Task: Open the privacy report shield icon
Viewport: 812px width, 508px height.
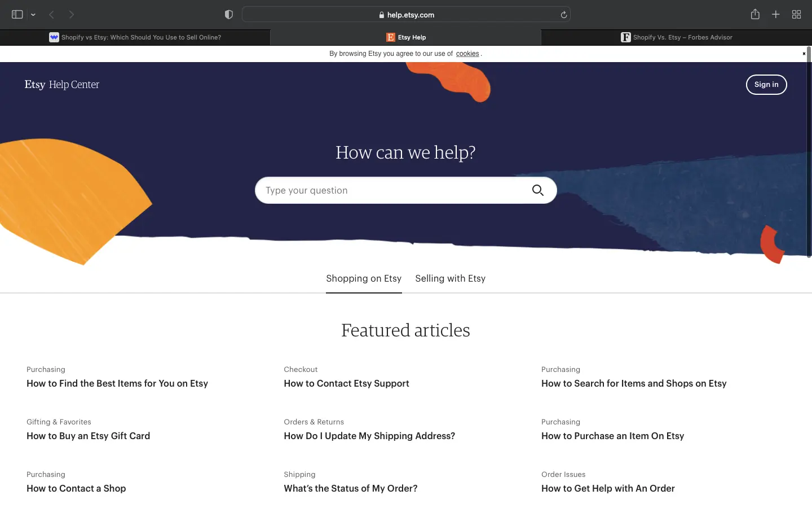Action: (x=229, y=15)
